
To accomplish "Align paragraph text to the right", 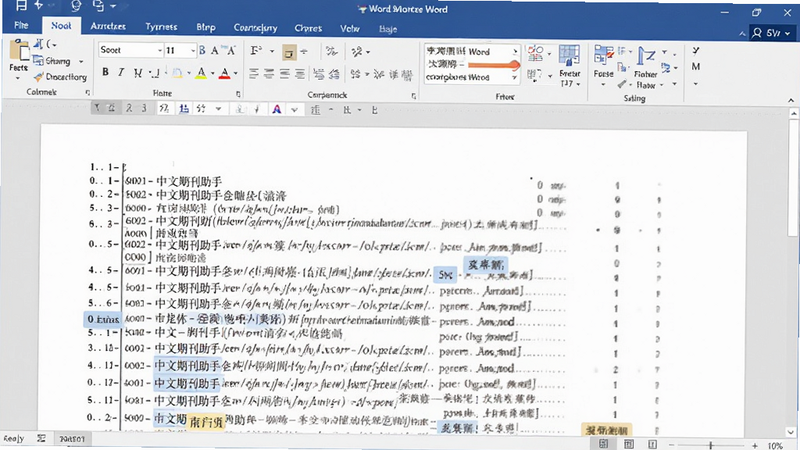I will click(284, 74).
